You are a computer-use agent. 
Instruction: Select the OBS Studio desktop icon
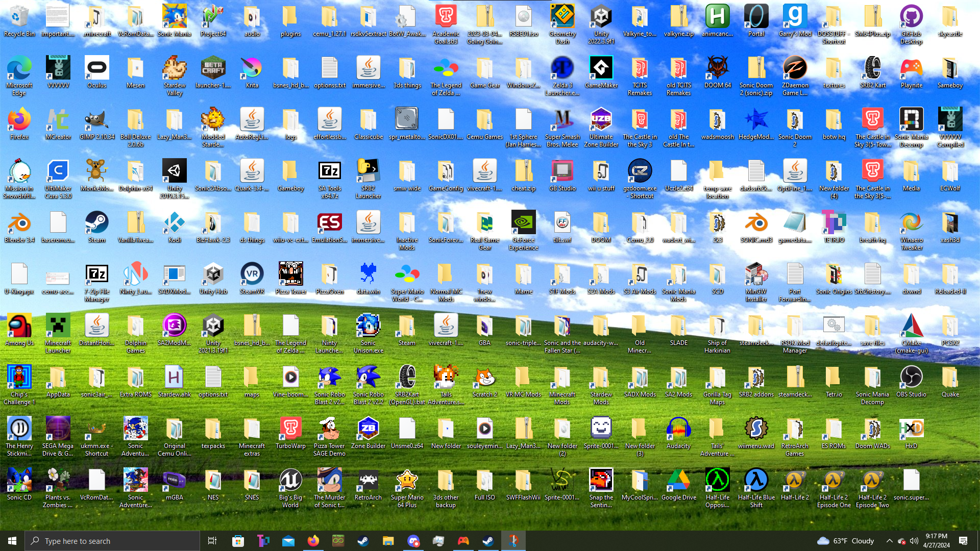912,382
